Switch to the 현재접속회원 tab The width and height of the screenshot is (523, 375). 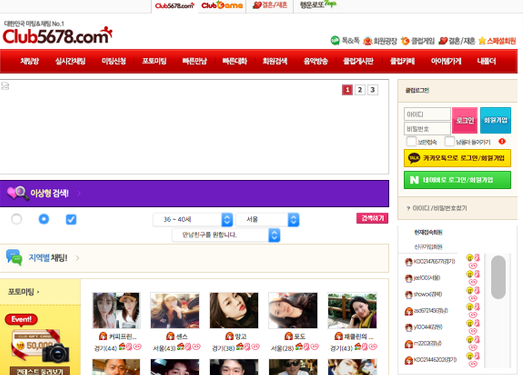[x=428, y=232]
